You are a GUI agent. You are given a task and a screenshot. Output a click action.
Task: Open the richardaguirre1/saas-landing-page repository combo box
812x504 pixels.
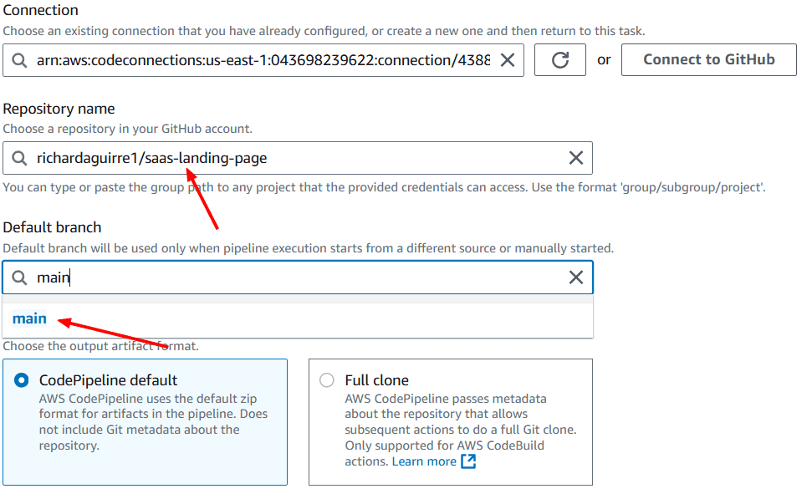(297, 158)
